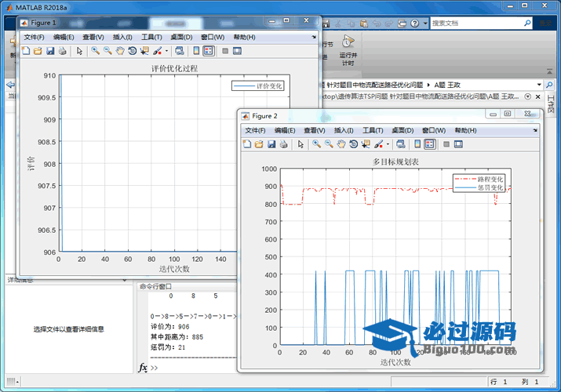Click A题 王政 folder in address path

click(447, 85)
